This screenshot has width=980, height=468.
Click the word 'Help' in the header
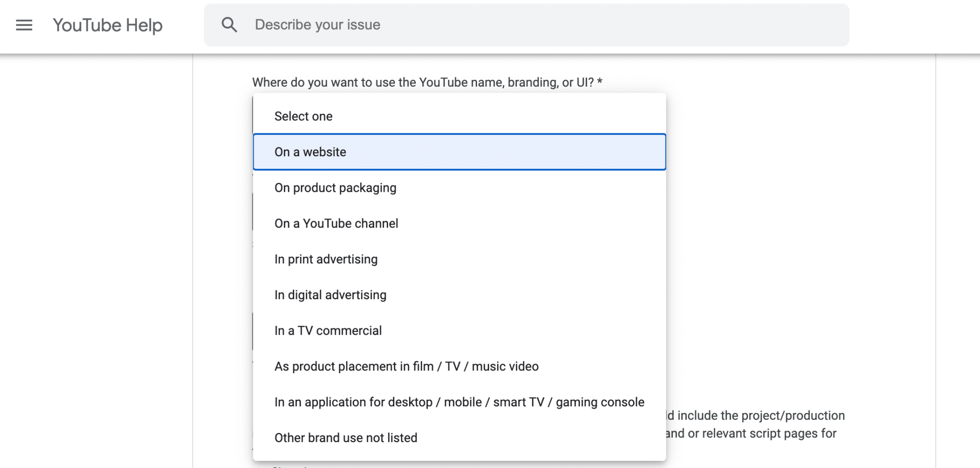coord(144,25)
